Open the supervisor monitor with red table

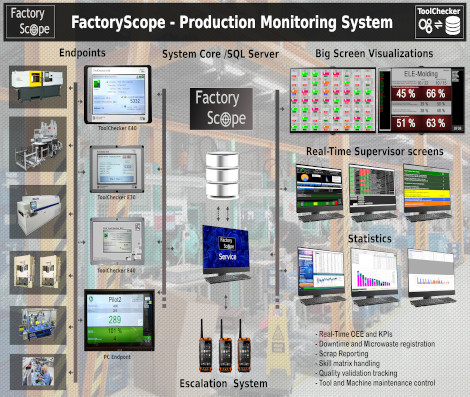pyautogui.click(x=372, y=193)
